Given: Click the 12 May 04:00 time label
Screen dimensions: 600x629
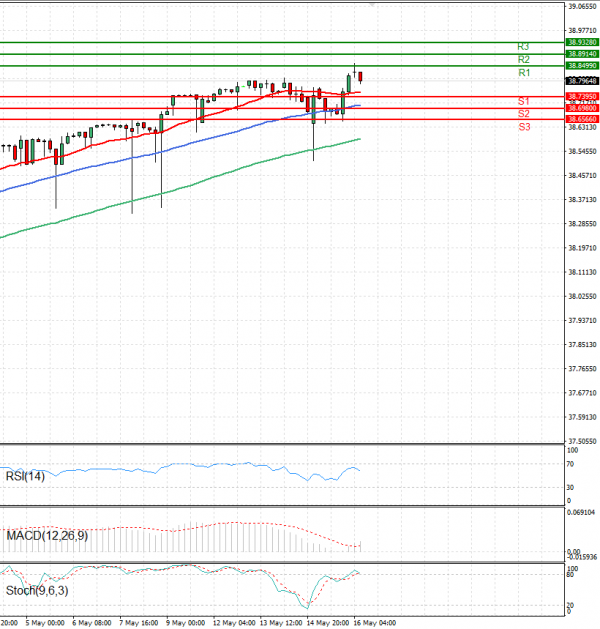Looking at the screenshot, I should pyautogui.click(x=234, y=623).
